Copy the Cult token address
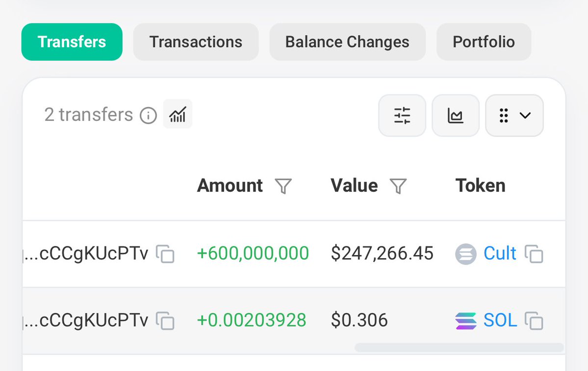This screenshot has width=588, height=371. pos(534,254)
